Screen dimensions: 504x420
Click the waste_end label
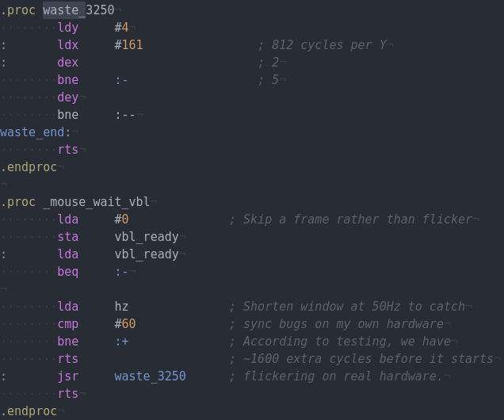point(36,132)
